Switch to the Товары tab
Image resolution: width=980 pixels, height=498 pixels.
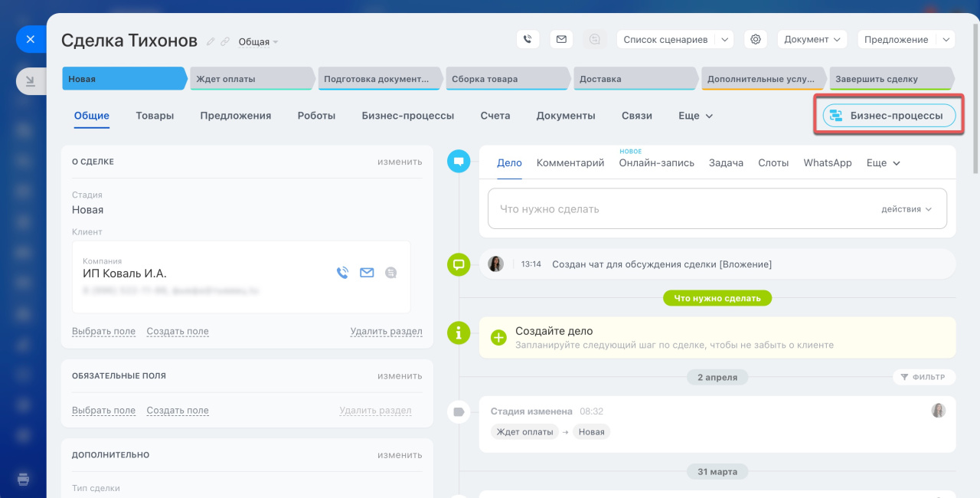155,116
